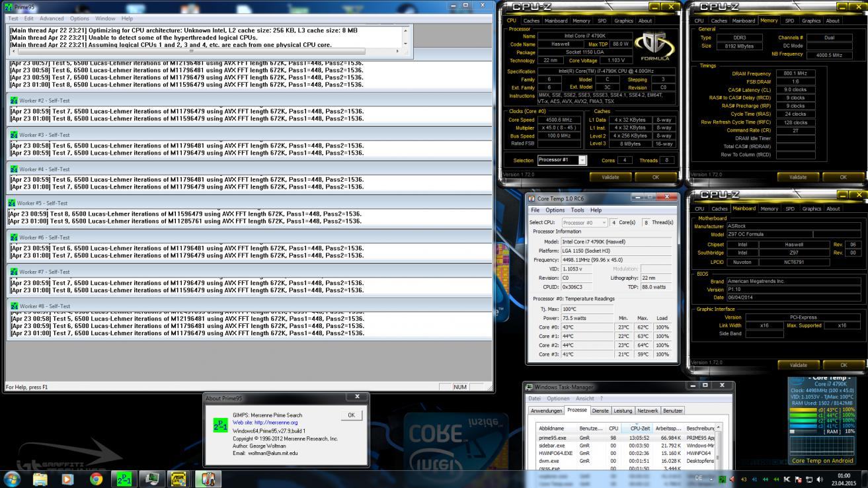Click the green Prime95 logo in About dialog
This screenshot has width=868, height=488.
click(x=220, y=425)
